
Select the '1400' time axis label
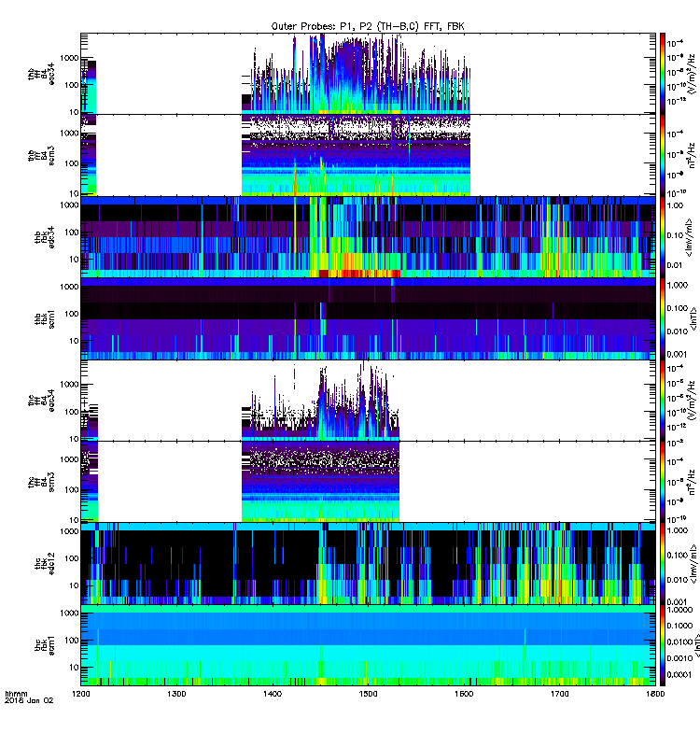point(273,694)
